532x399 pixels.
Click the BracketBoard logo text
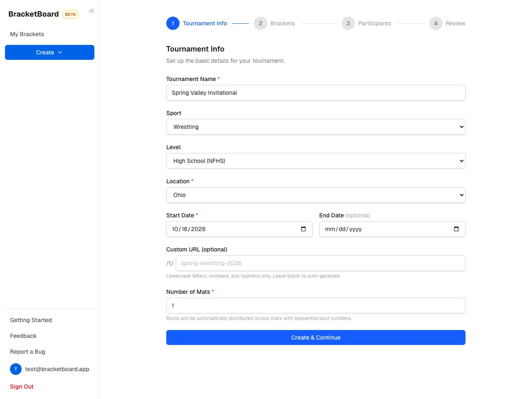click(x=34, y=14)
